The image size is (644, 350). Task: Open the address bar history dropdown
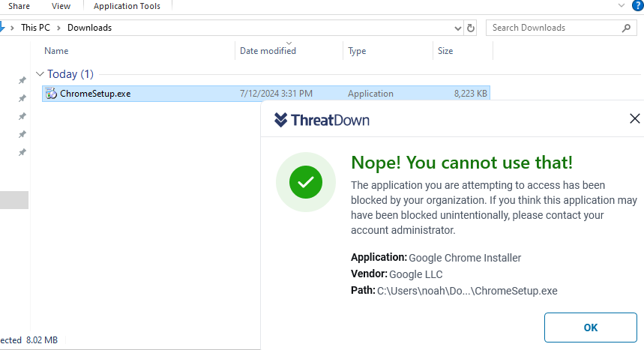click(458, 28)
